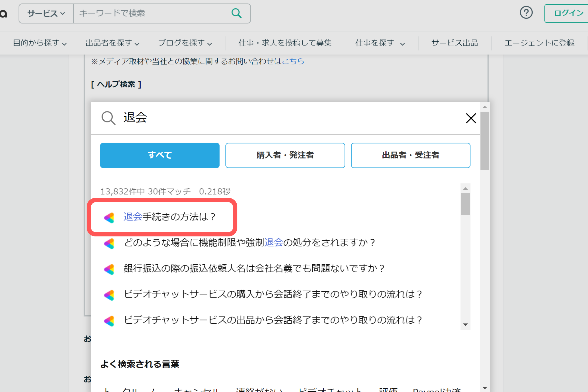Click the [ ヘルプ検索 ] heading text

[x=116, y=84]
